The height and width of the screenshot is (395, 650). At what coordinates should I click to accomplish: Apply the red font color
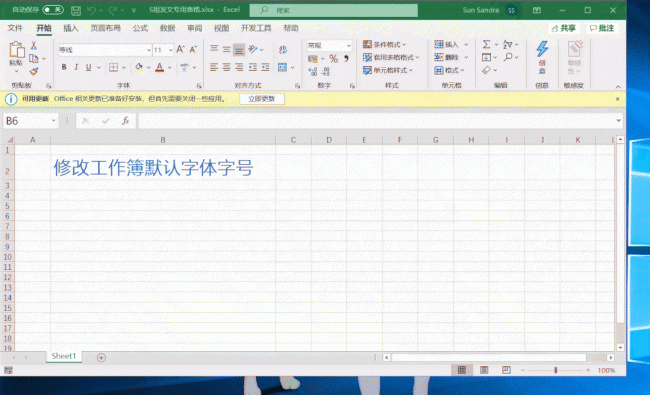click(160, 67)
